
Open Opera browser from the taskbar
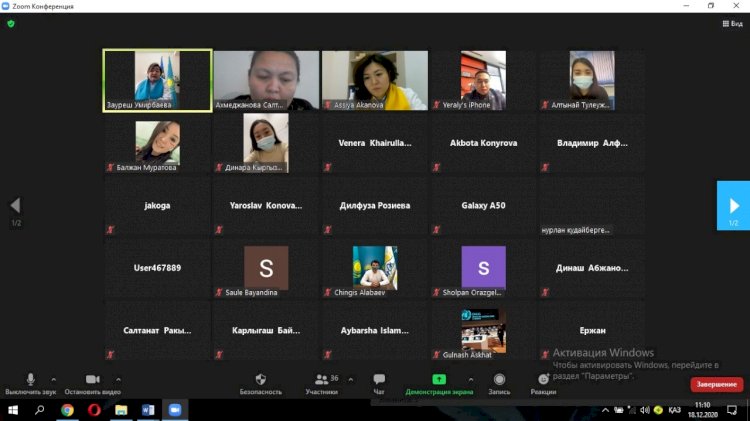(x=94, y=410)
